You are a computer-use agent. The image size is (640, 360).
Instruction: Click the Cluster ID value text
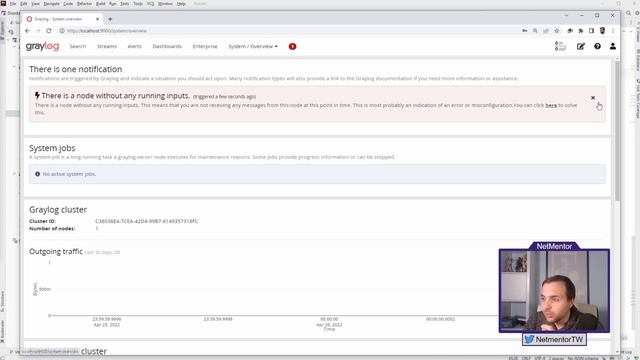[x=147, y=221]
